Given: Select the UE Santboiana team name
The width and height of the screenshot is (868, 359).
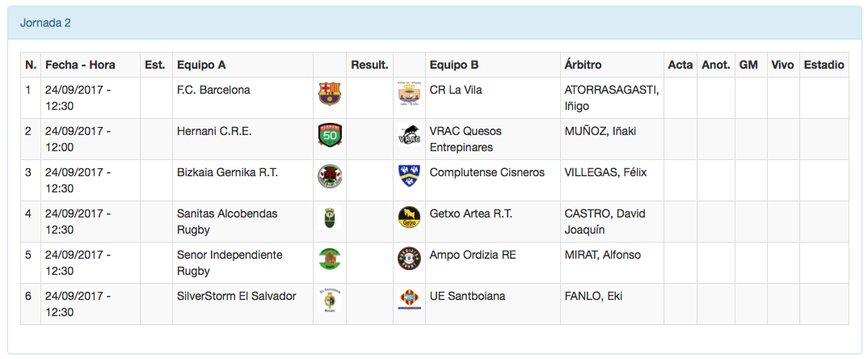Looking at the screenshot, I should tap(467, 296).
